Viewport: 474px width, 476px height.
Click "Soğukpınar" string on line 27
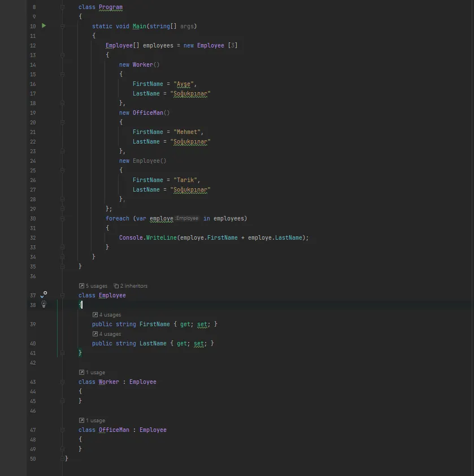pos(190,190)
